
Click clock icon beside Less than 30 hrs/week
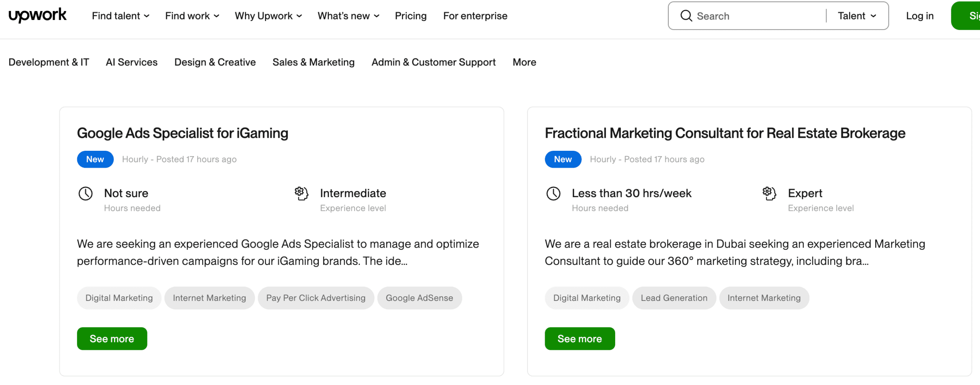click(553, 194)
